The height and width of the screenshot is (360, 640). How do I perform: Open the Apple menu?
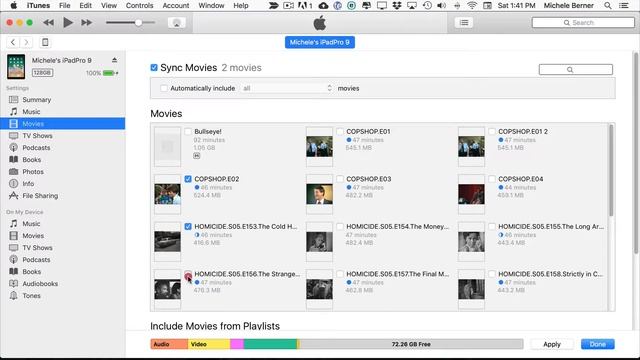[13, 5]
